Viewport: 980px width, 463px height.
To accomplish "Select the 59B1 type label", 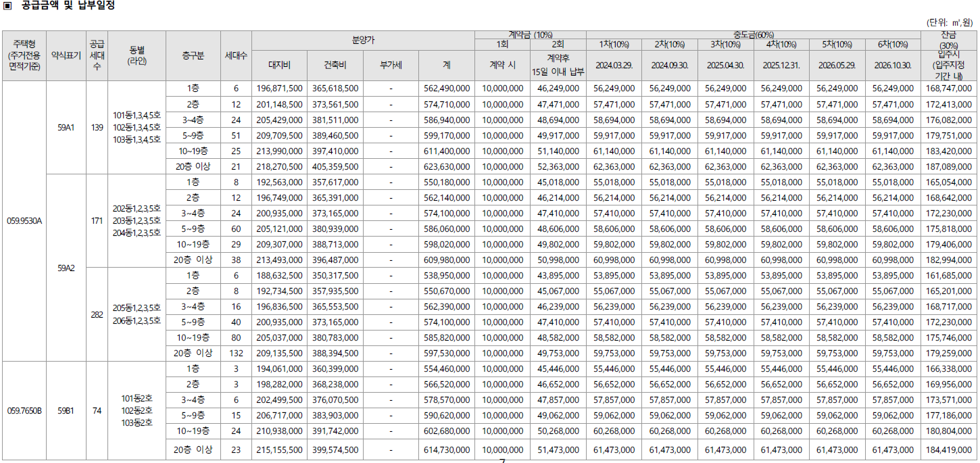I will pyautogui.click(x=66, y=410).
